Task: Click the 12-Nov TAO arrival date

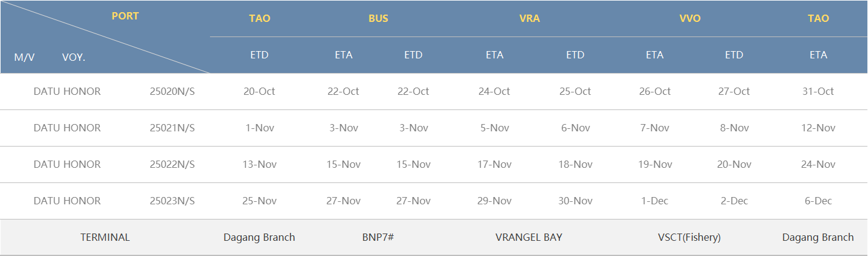Action: [818, 128]
